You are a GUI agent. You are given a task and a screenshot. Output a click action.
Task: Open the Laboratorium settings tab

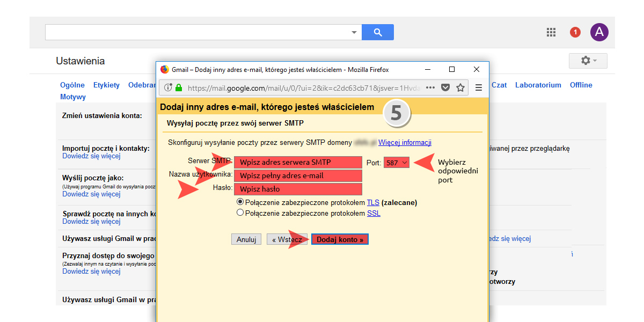[538, 85]
